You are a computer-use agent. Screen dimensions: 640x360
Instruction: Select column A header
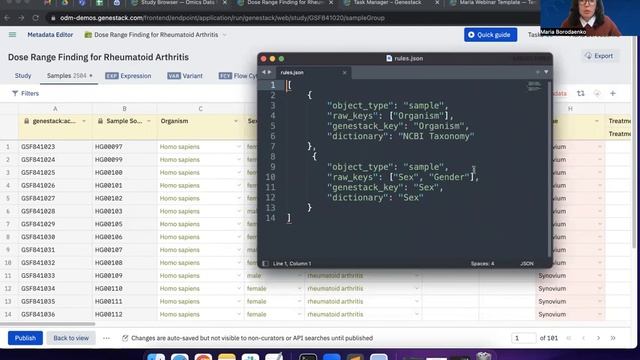coord(55,109)
